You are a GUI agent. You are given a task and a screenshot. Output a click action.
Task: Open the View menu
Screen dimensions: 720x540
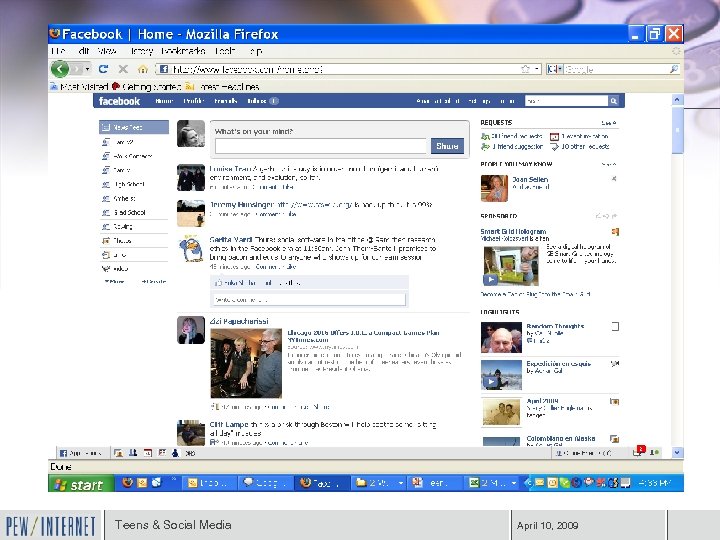tap(107, 51)
